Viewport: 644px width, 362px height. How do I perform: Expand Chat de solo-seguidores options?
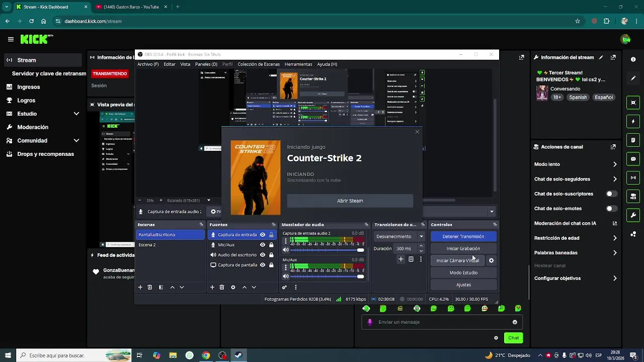pos(615,179)
